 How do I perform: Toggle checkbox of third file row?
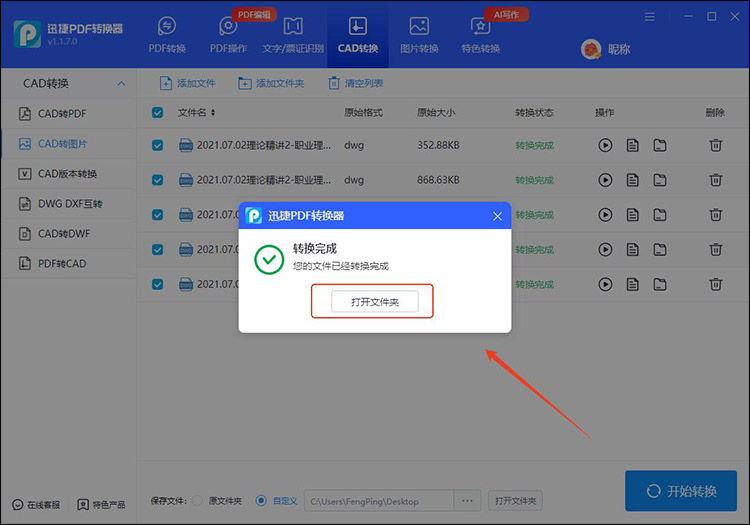(x=157, y=215)
